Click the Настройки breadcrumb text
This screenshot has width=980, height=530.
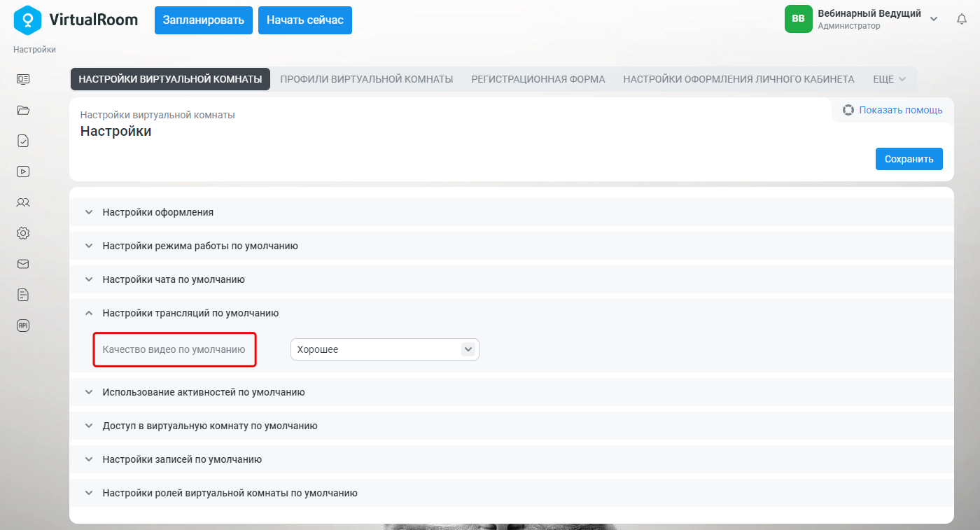tap(34, 50)
